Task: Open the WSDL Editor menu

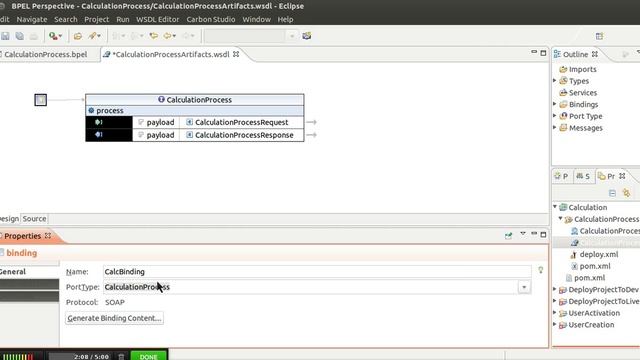Action: [158, 19]
